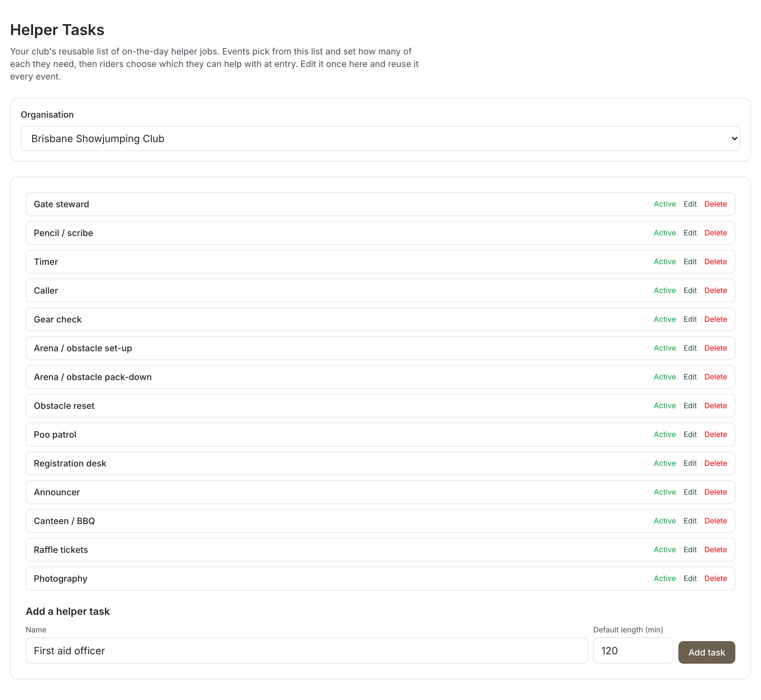
Task: Delete the Raffle tickets task
Action: pos(716,550)
